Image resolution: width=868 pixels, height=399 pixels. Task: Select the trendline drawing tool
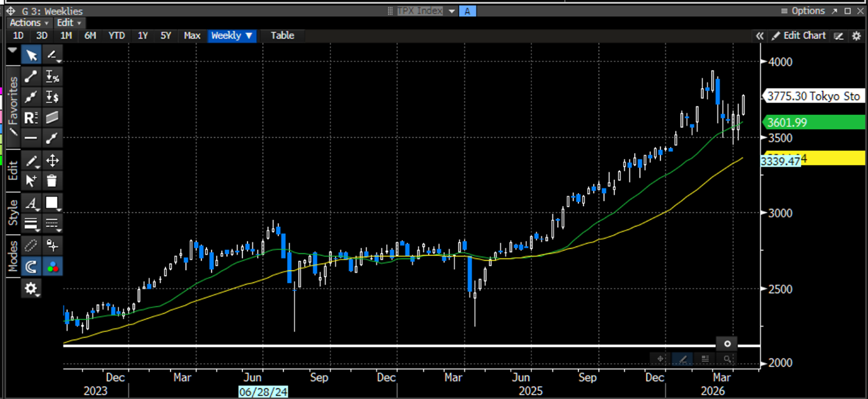[x=31, y=76]
